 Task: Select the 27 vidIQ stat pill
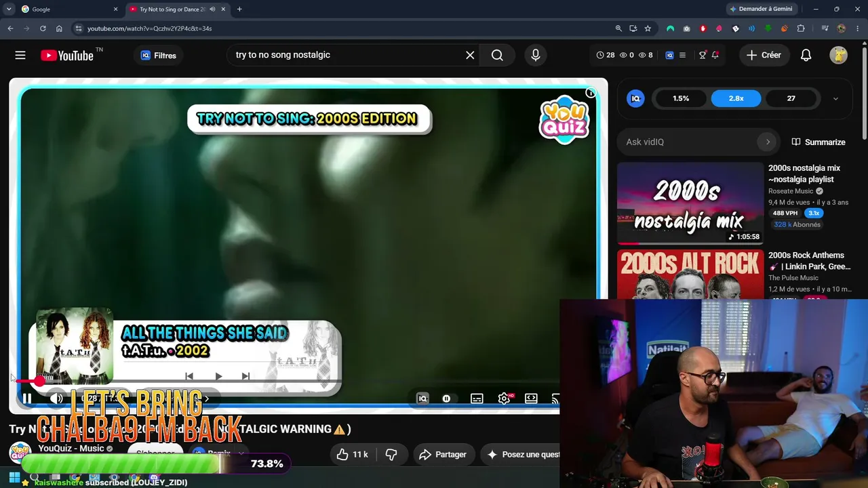tap(791, 98)
